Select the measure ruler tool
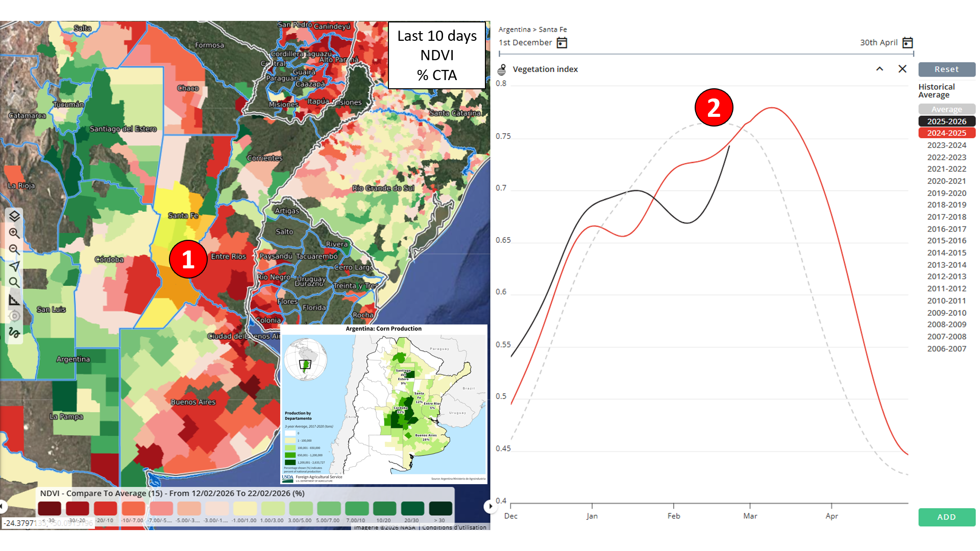 14,299
